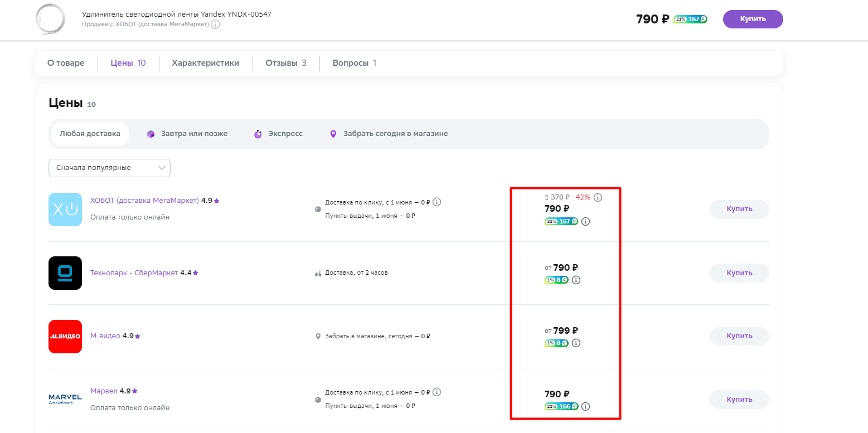Select Забрать сегодня в магазине filter

pyautogui.click(x=389, y=134)
